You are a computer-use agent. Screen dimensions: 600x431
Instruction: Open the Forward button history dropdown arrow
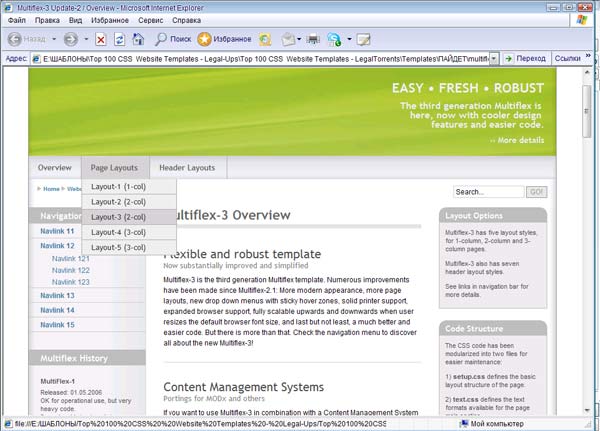86,39
